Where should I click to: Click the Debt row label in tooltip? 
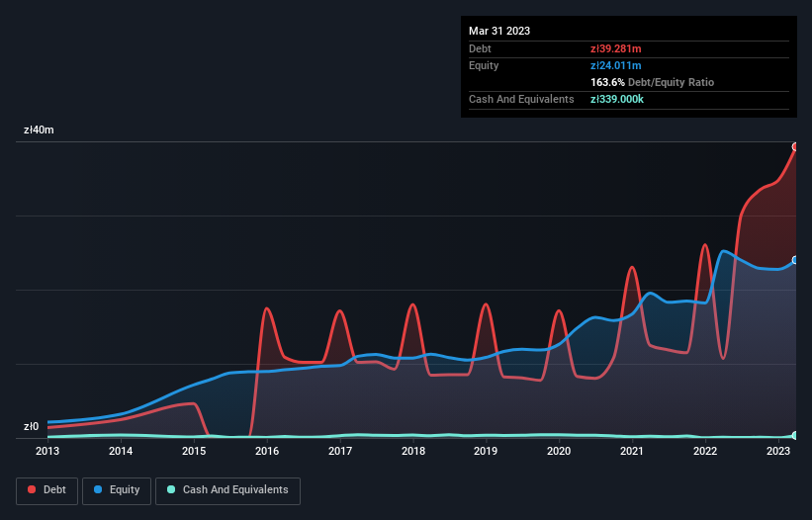(480, 48)
